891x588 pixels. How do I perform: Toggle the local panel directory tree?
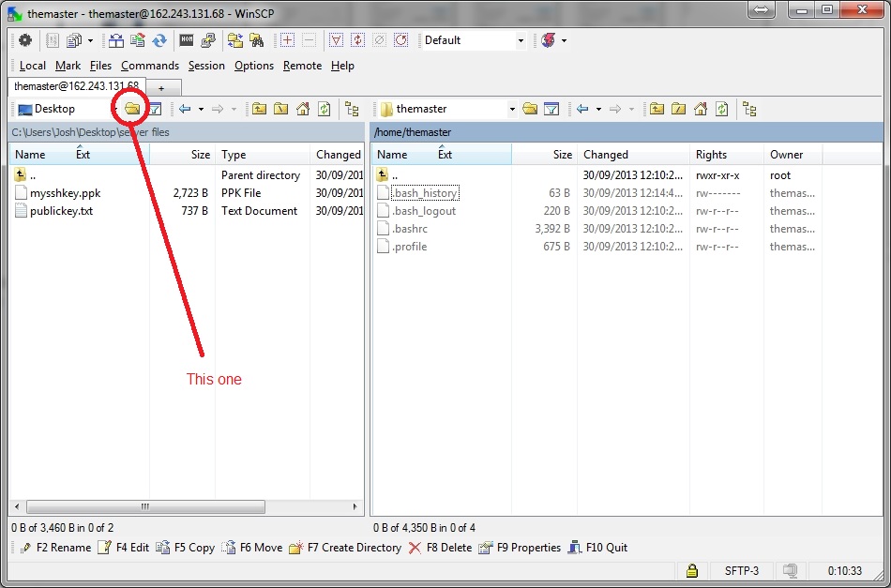352,109
